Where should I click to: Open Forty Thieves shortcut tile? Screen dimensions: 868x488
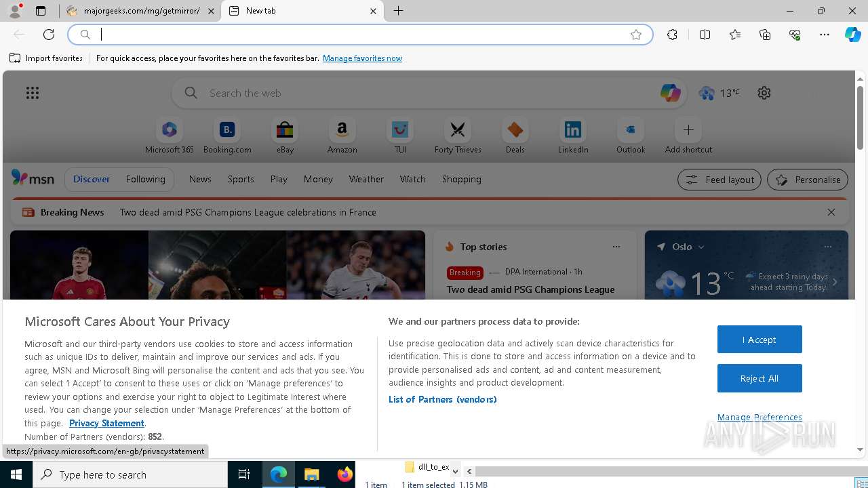click(458, 136)
